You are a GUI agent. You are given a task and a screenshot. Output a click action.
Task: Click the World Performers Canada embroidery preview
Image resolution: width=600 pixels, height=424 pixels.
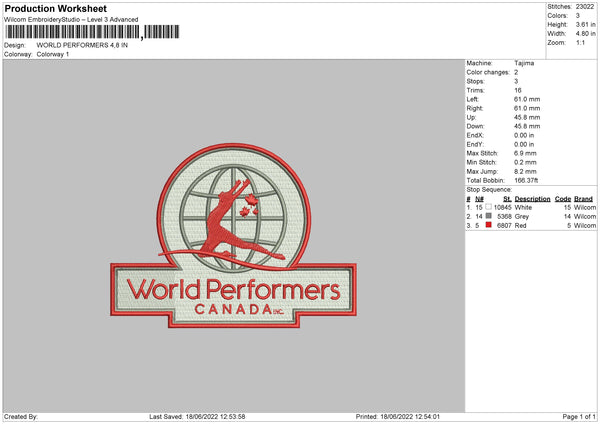point(233,236)
